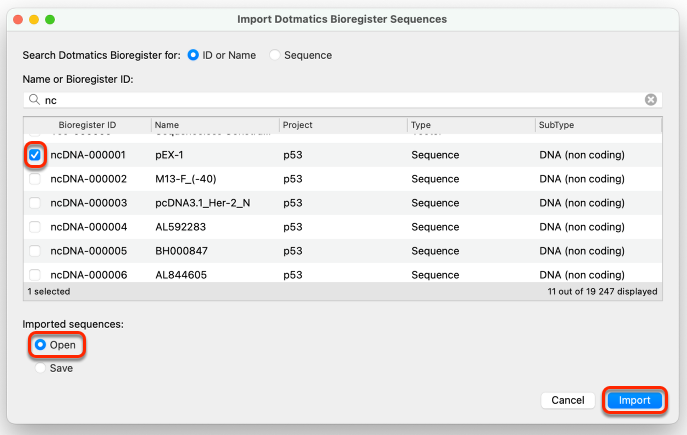Clear the search field with the X icon
This screenshot has height=435, width=687.
[651, 100]
